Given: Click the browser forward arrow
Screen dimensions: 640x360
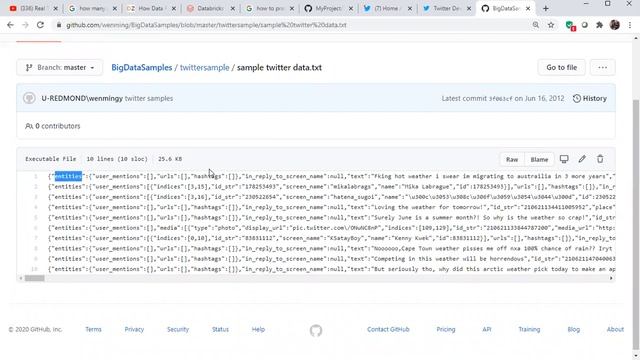Looking at the screenshot, I should coord(25,25).
